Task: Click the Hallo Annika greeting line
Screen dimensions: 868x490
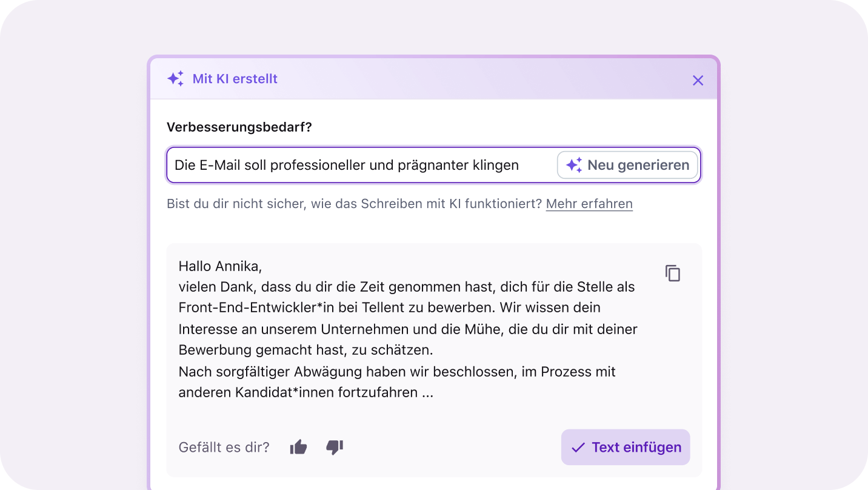Action: (220, 266)
